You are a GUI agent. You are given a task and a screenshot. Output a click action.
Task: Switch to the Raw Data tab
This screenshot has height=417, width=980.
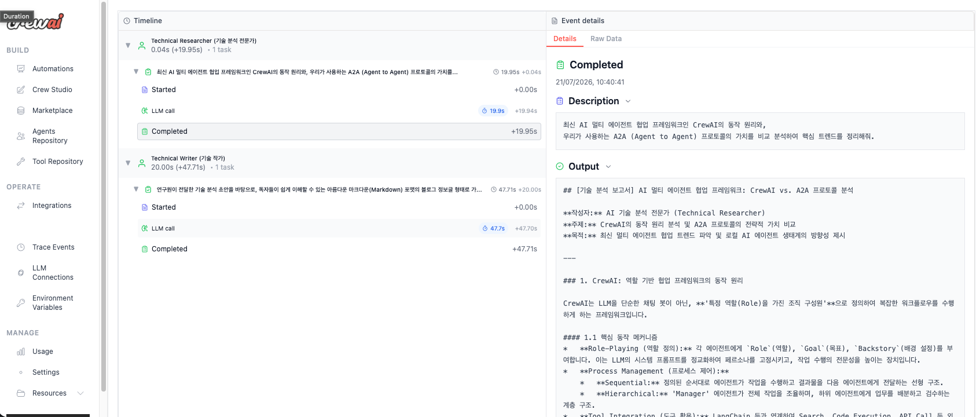(606, 39)
